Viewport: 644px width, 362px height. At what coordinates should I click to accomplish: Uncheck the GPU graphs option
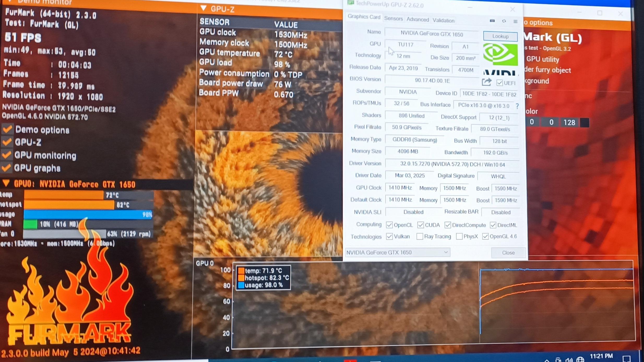[7, 168]
